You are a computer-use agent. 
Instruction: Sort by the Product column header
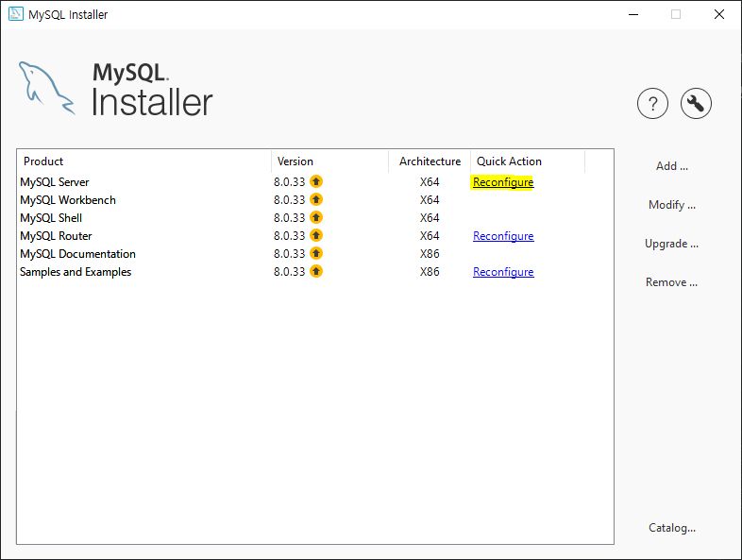[x=143, y=161]
